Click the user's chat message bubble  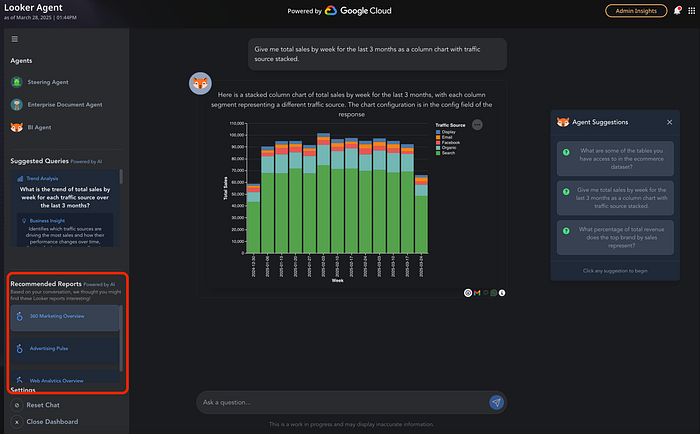377,54
